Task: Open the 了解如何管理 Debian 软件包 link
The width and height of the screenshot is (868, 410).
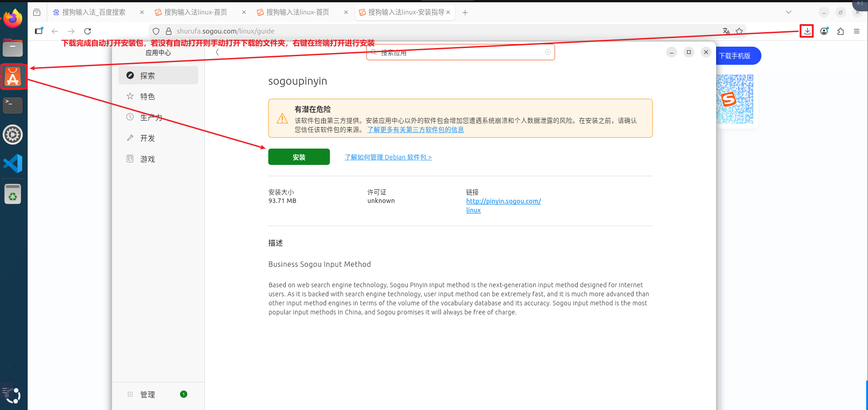Action: (388, 157)
